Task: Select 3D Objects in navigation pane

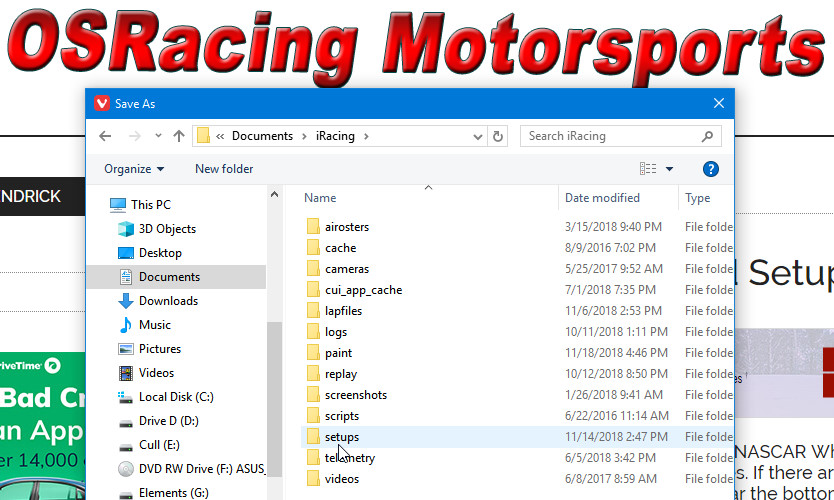Action: point(167,229)
